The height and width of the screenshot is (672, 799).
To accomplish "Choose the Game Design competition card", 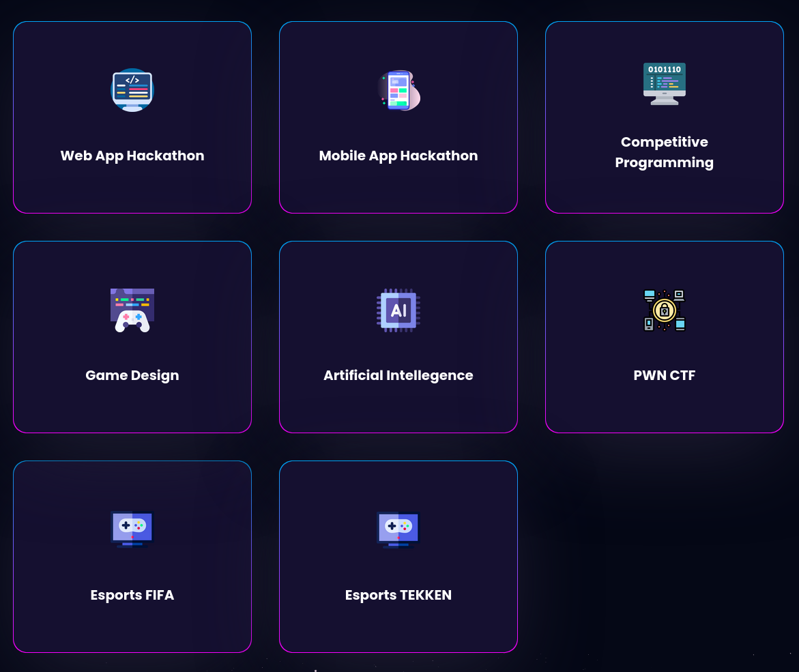I will coord(132,409).
